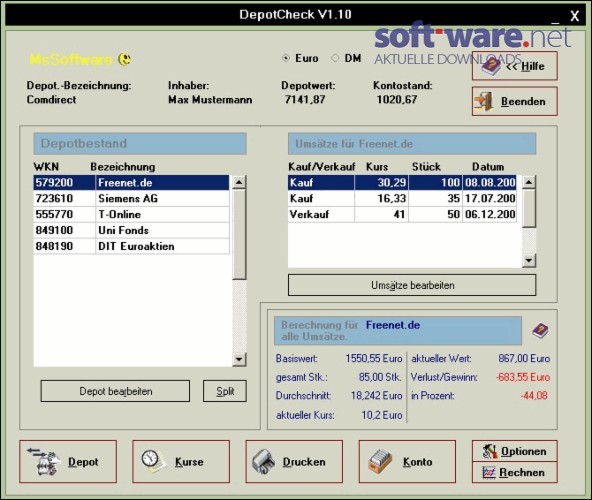Click the Basiswert value 1550,55 Euro

point(374,358)
